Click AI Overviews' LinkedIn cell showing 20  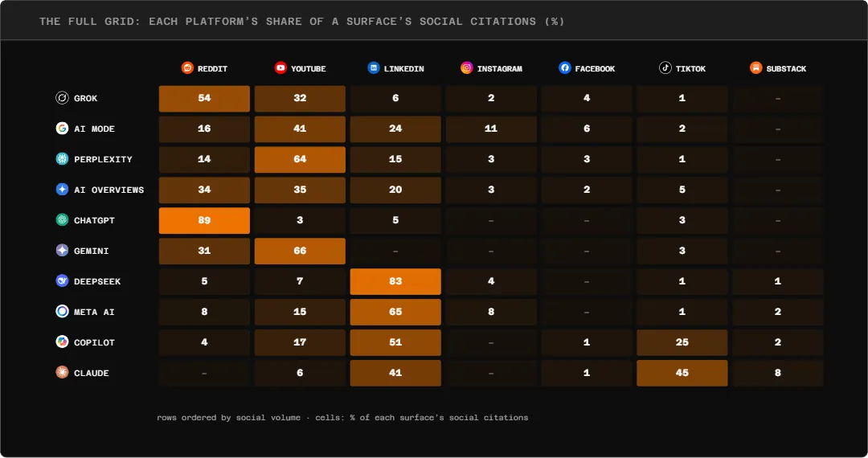point(395,190)
